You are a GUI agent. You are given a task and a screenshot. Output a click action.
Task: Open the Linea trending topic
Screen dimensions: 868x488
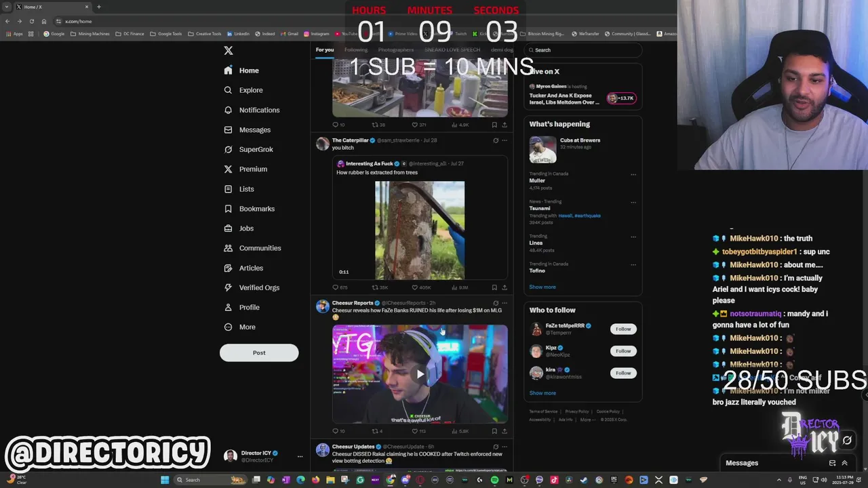tap(536, 243)
